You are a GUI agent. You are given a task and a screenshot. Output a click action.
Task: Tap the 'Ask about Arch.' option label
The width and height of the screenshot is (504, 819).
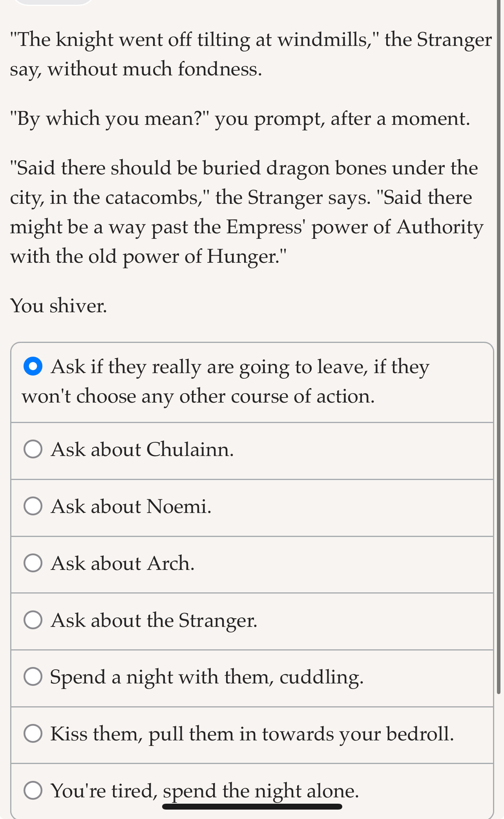point(122,563)
